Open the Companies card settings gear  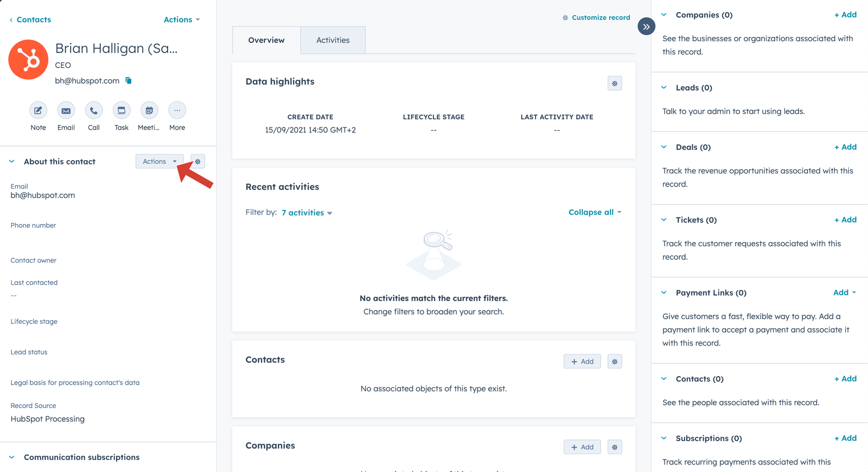(615, 447)
